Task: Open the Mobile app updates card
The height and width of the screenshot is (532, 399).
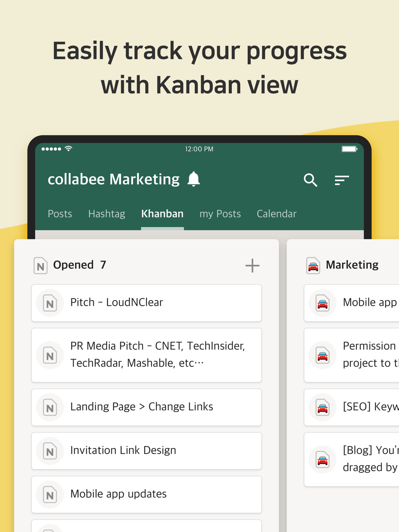Action: (146, 495)
